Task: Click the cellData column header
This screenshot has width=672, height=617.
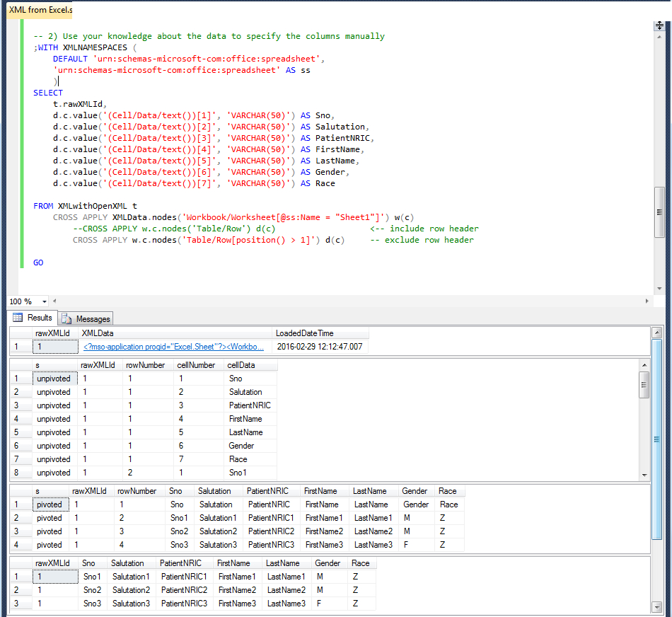Action: pos(241,365)
